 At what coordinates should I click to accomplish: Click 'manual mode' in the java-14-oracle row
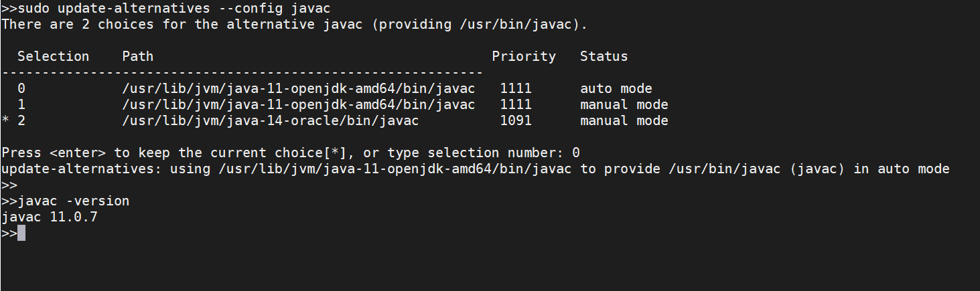tap(624, 121)
